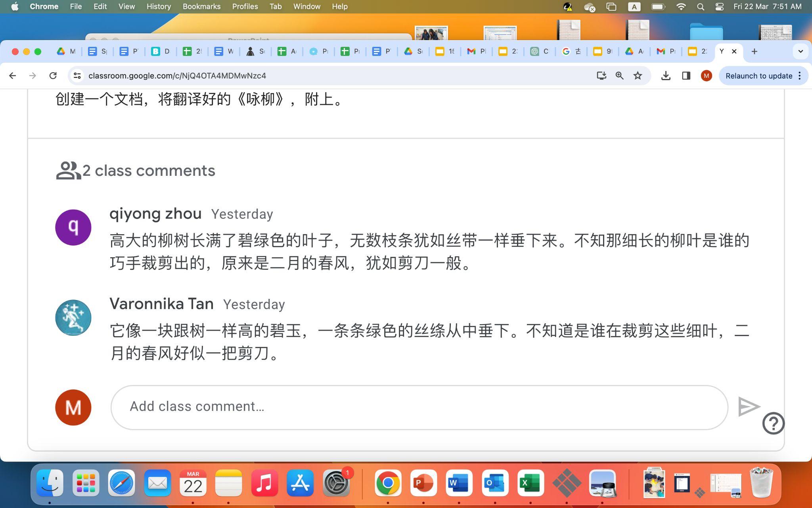Expand the tab search dropdown arrow
This screenshot has width=812, height=508.
point(800,51)
